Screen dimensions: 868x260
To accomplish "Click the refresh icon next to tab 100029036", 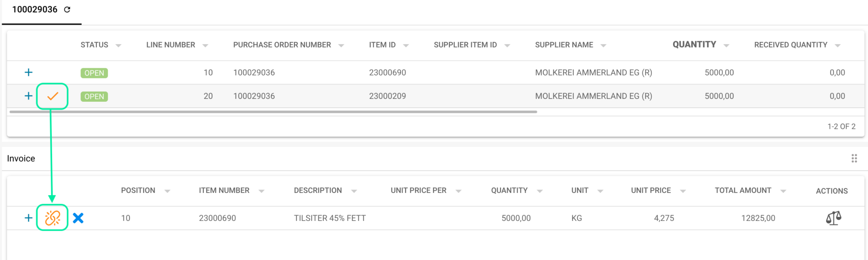I will pyautogui.click(x=67, y=9).
